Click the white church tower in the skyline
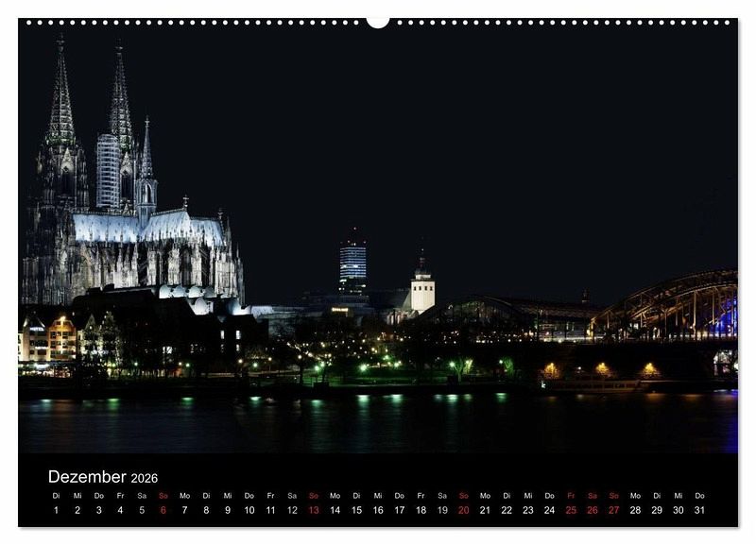756x545 pixels. tap(422, 289)
